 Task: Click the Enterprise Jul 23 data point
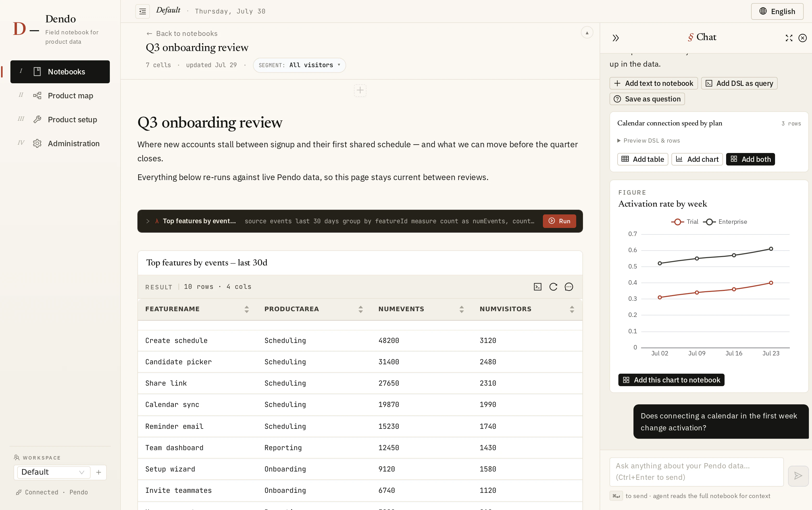pyautogui.click(x=771, y=249)
